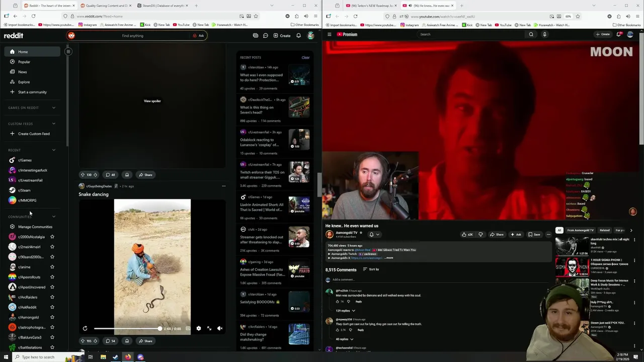Go to Reddit Home in sidebar

pyautogui.click(x=32, y=52)
